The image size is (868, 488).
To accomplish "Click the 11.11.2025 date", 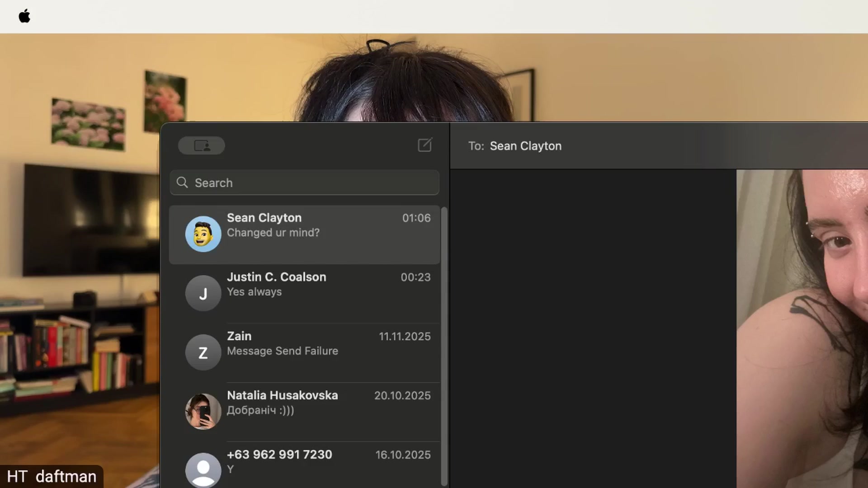I will click(x=405, y=336).
